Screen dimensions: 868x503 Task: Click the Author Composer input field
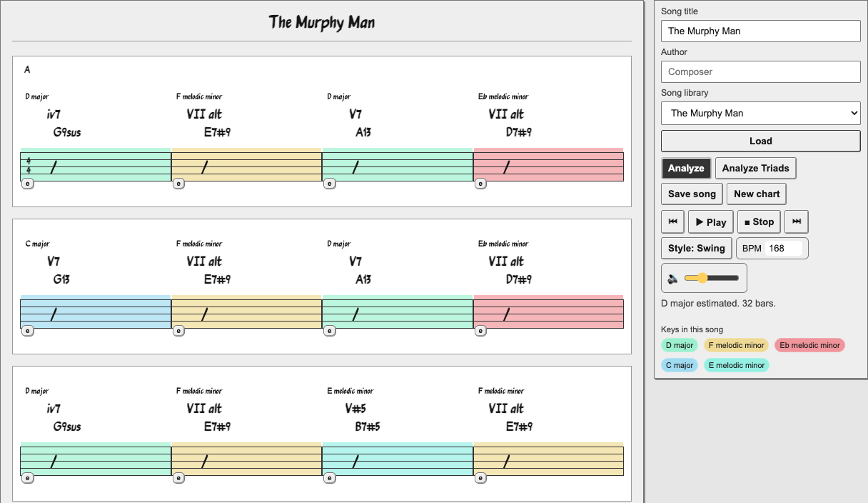click(x=761, y=71)
